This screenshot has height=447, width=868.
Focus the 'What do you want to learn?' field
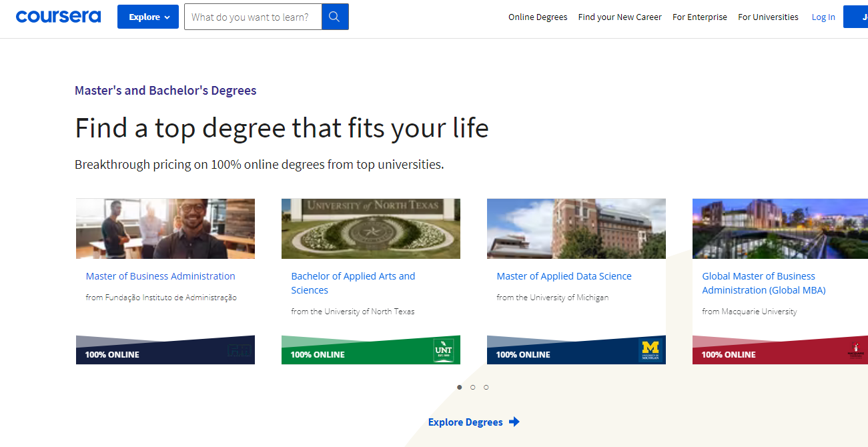click(253, 17)
